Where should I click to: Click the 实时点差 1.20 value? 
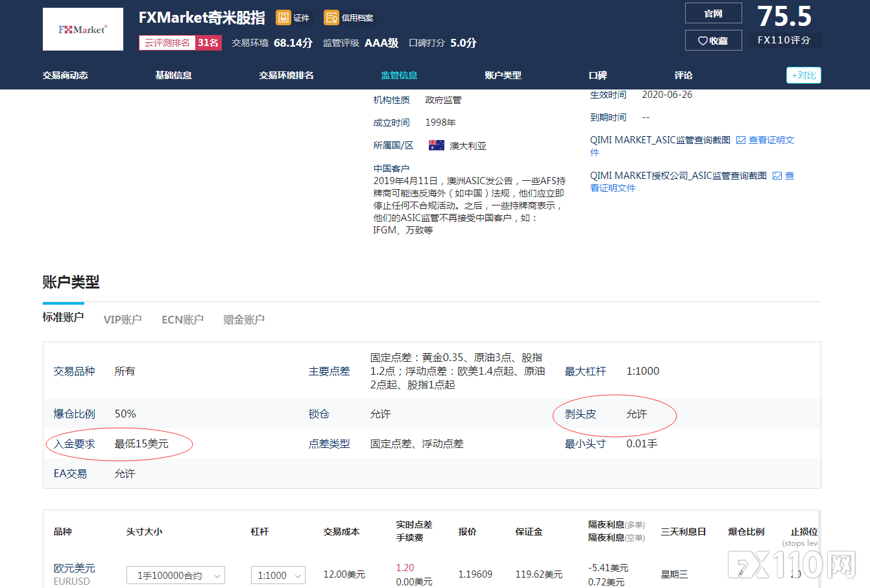pos(405,568)
